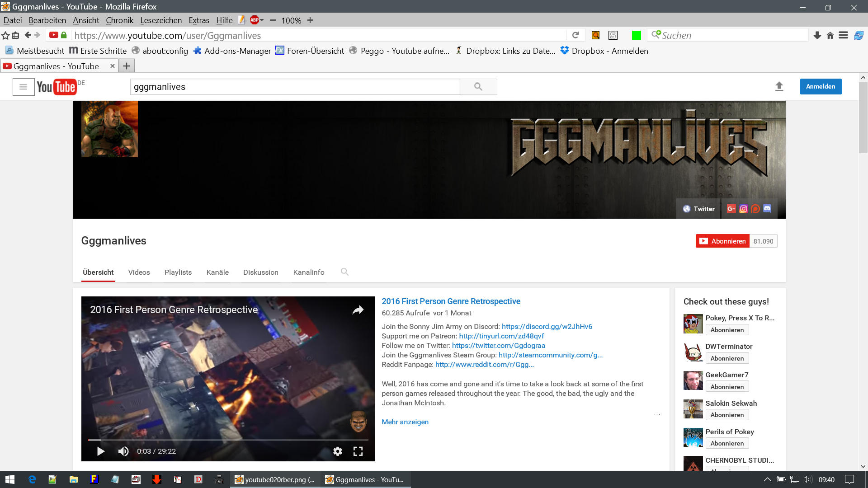Viewport: 868px width, 488px height.
Task: Open video settings gear icon
Action: (337, 451)
